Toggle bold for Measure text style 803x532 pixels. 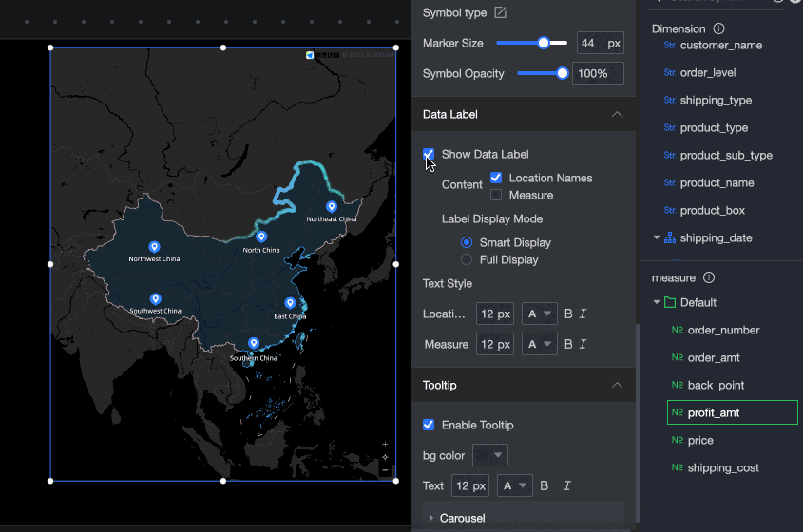coord(568,344)
